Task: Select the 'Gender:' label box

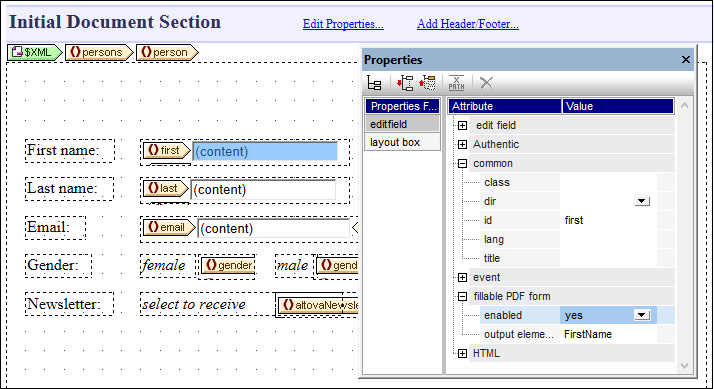Action: click(x=58, y=266)
